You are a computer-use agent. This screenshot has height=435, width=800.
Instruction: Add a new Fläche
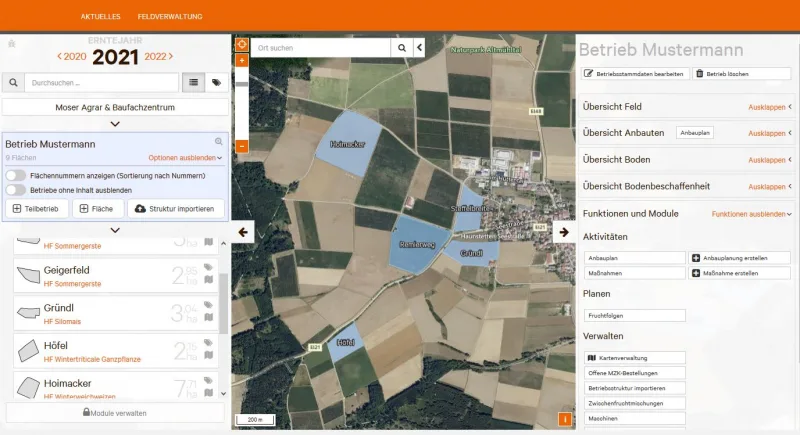coord(98,209)
